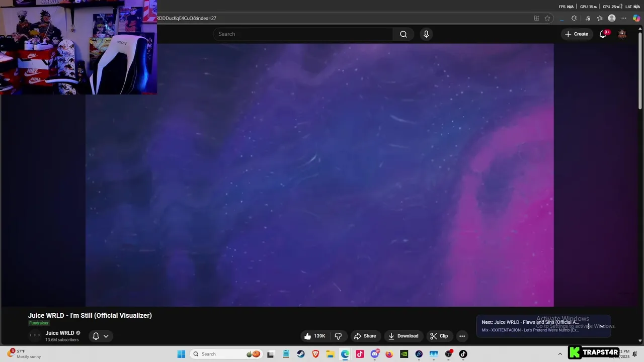The width and height of the screenshot is (644, 362).
Task: Open the Juice WRLD channel name link
Action: tap(60, 333)
